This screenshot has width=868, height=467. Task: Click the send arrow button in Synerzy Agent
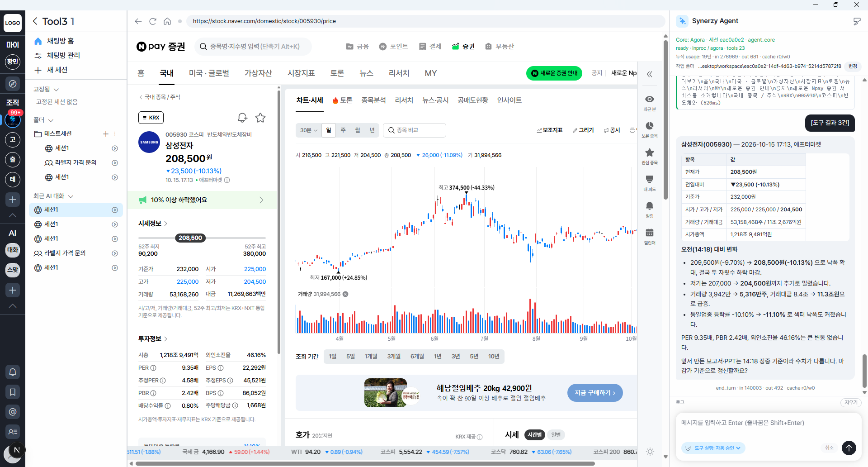point(849,448)
